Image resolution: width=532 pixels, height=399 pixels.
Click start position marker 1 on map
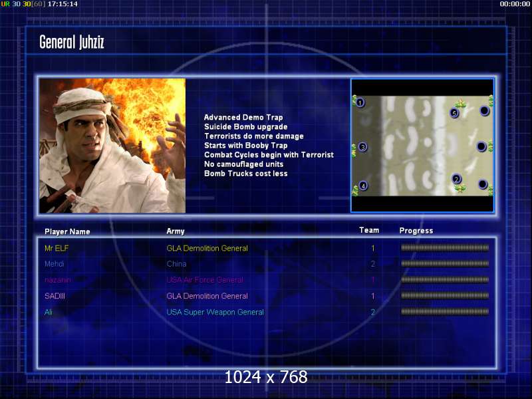click(360, 102)
